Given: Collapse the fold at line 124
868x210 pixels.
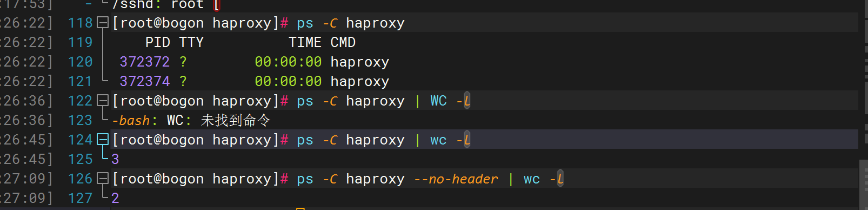Looking at the screenshot, I should coord(103,140).
